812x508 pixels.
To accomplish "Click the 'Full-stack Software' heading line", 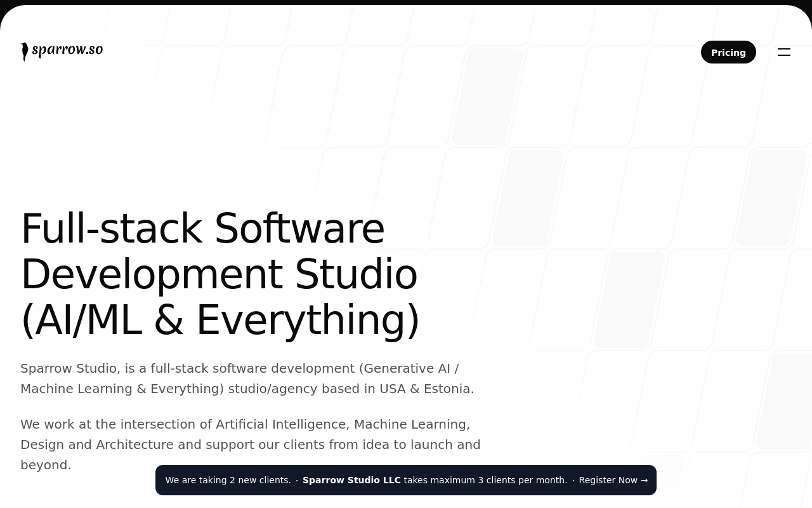I will 202,228.
